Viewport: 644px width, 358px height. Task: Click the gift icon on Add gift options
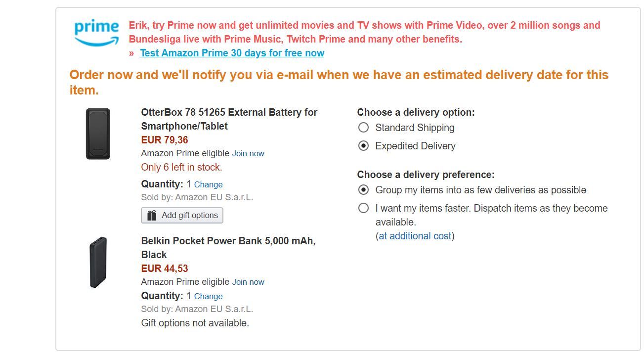[x=152, y=216]
